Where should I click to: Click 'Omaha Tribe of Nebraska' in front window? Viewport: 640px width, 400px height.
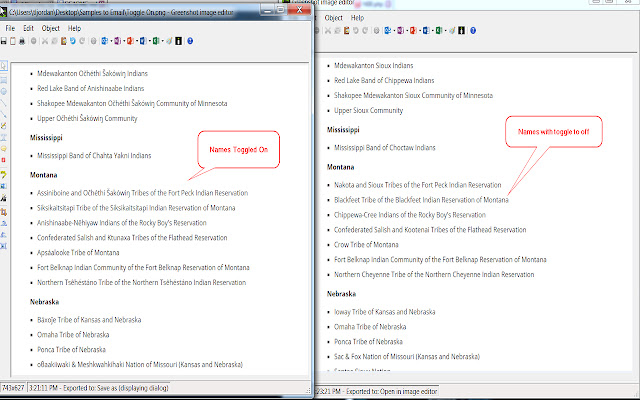pyautogui.click(x=73, y=335)
